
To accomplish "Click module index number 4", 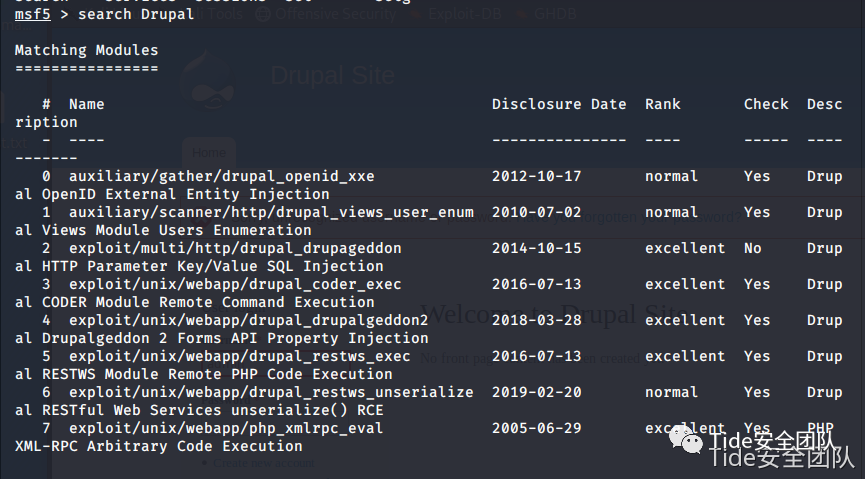I will pos(46,320).
